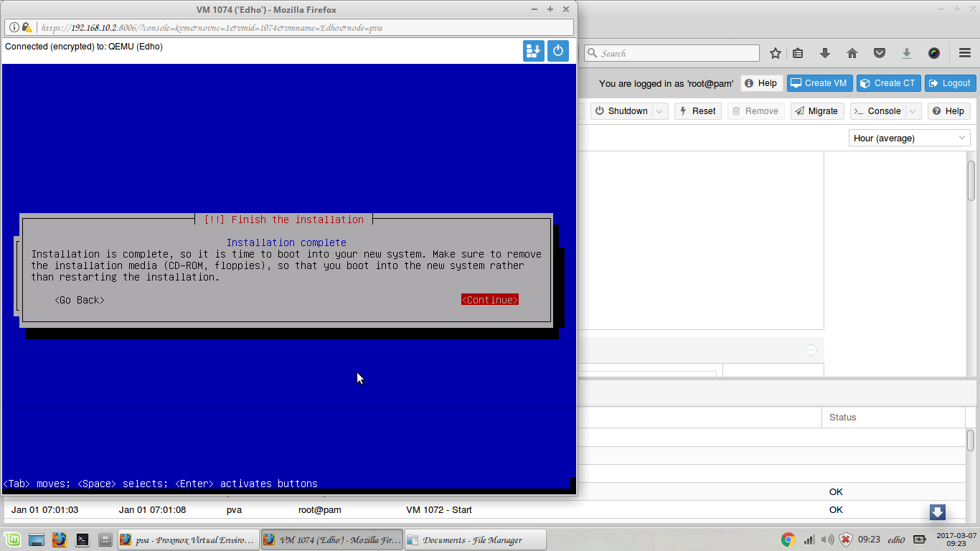980x551 pixels.
Task: Open the network signal tray icon
Action: coord(809,540)
